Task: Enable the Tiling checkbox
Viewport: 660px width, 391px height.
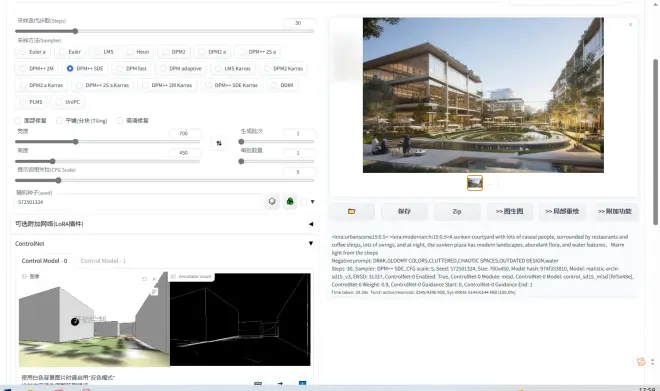Action: pyautogui.click(x=59, y=120)
